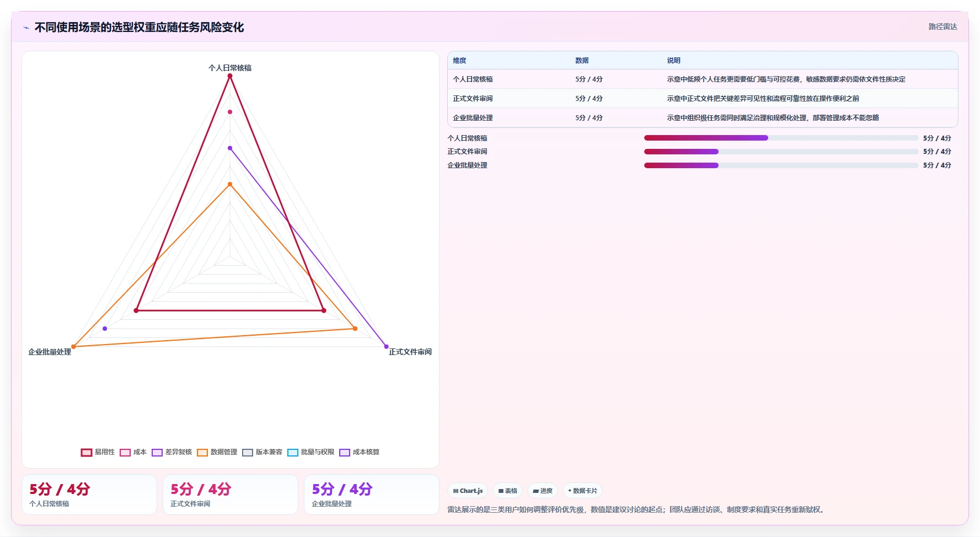Click the 个人日常核稿 progress bar
Viewport: 980px width, 537px height.
(781, 138)
